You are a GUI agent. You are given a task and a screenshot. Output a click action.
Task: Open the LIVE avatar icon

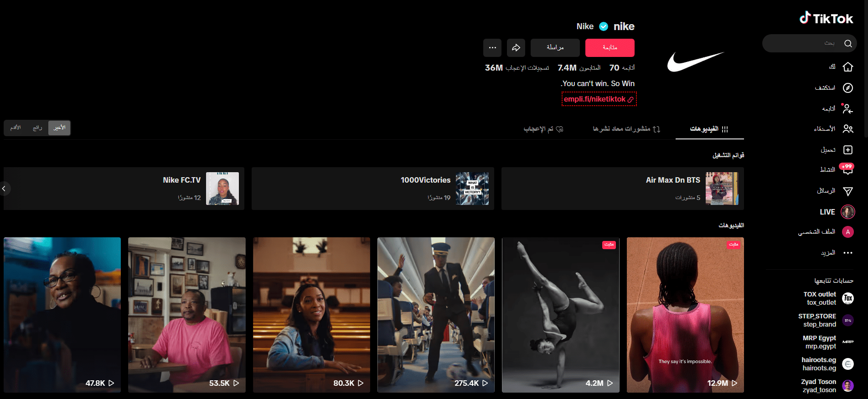(x=848, y=212)
